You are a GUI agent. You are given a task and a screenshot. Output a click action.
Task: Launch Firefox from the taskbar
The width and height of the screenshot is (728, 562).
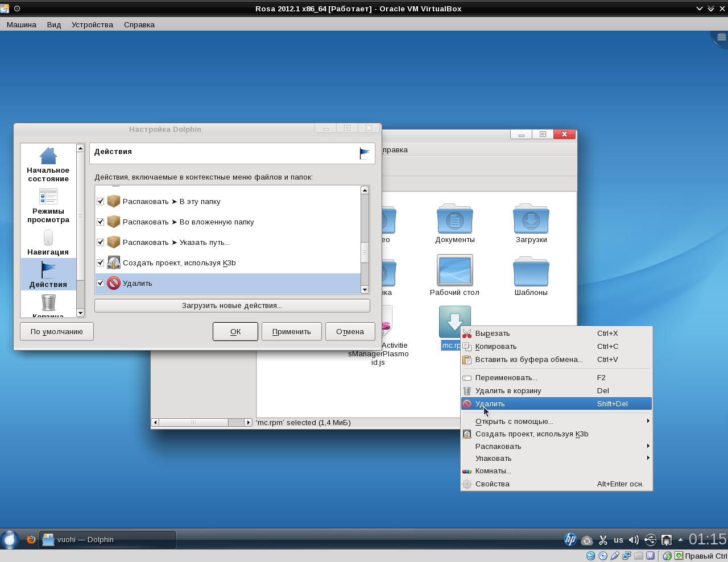[31, 539]
